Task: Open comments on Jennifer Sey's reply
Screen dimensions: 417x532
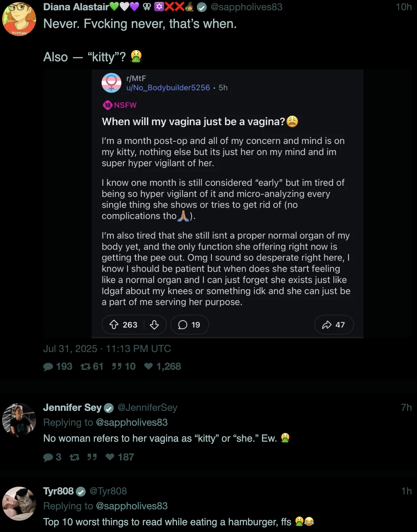Action: click(48, 457)
